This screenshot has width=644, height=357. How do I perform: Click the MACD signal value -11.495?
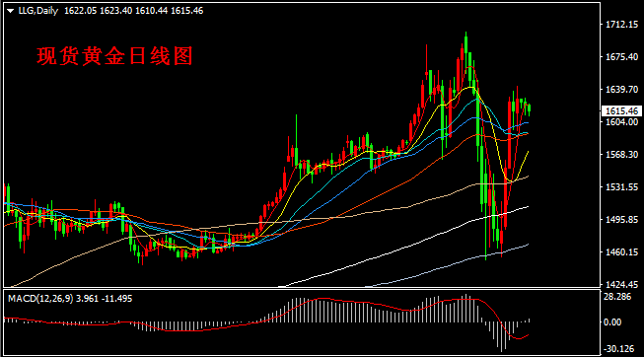tap(116, 299)
